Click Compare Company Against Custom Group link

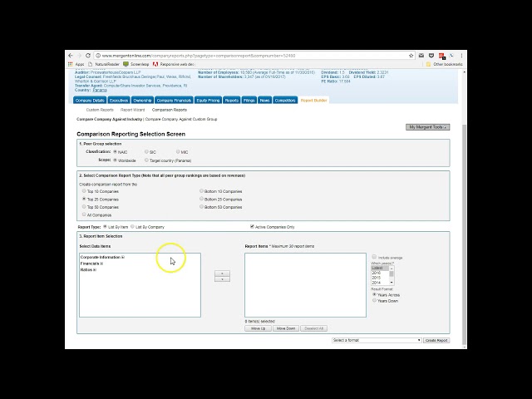(x=181, y=119)
